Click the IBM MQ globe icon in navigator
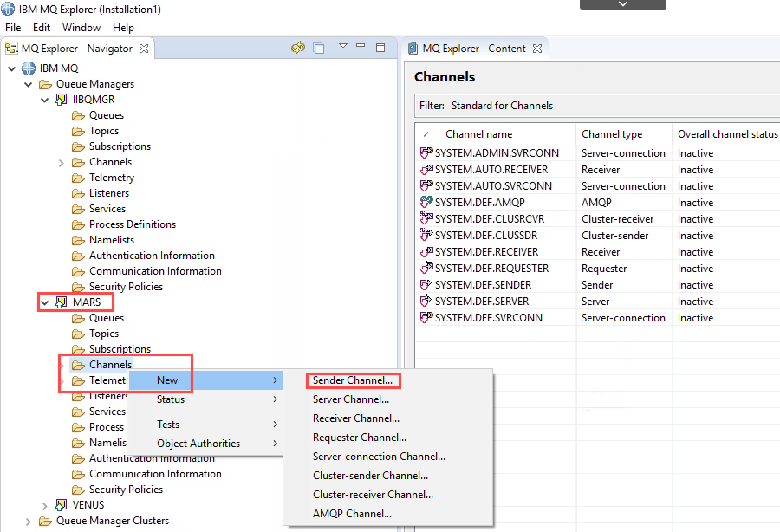Image resolution: width=780 pixels, height=532 pixels. pyautogui.click(x=29, y=68)
